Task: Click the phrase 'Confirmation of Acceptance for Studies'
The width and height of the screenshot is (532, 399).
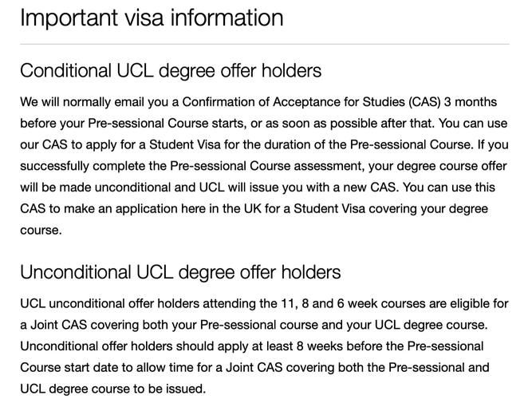Action: 294,102
